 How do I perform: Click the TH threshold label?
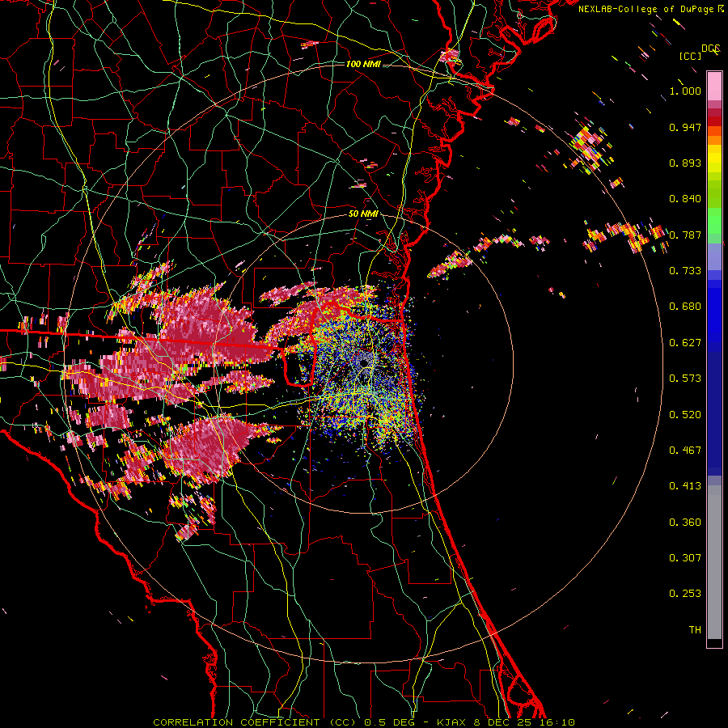695,630
